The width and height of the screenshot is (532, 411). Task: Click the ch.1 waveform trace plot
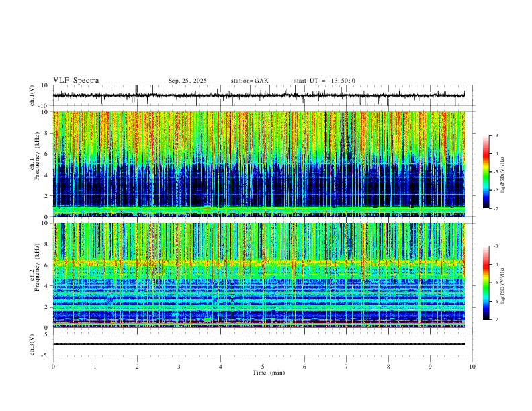tap(259, 95)
